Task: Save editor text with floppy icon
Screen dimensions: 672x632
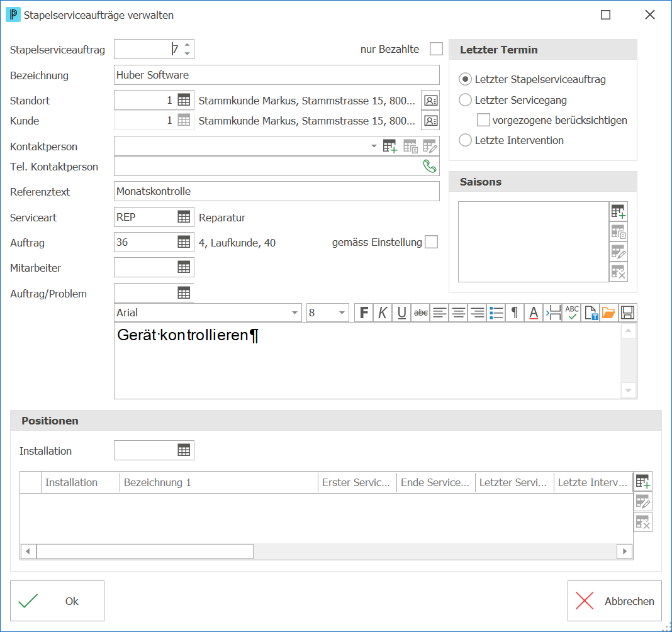Action: [x=627, y=313]
